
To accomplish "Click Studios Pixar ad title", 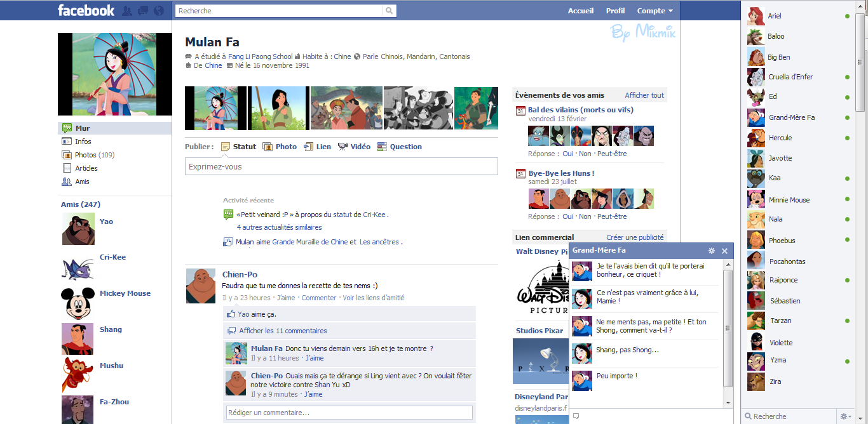I will 539,331.
